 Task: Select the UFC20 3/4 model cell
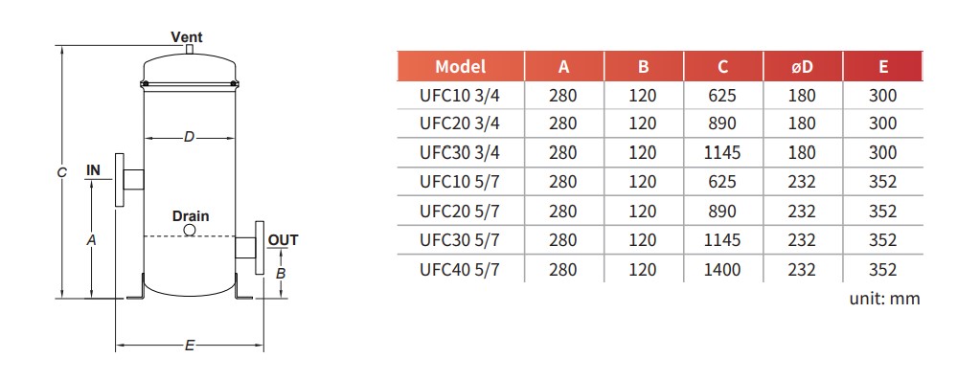(x=460, y=123)
